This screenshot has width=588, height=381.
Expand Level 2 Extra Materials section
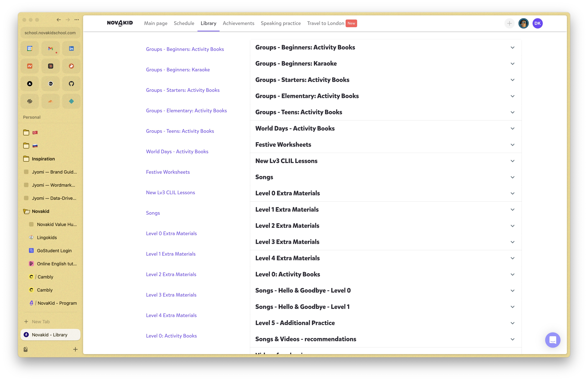pyautogui.click(x=512, y=226)
